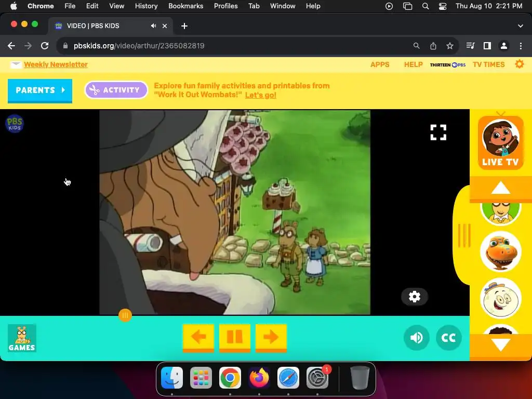Viewport: 532px width, 399px height.
Task: Click the THIRTEEN PBS station logo
Action: [448, 65]
